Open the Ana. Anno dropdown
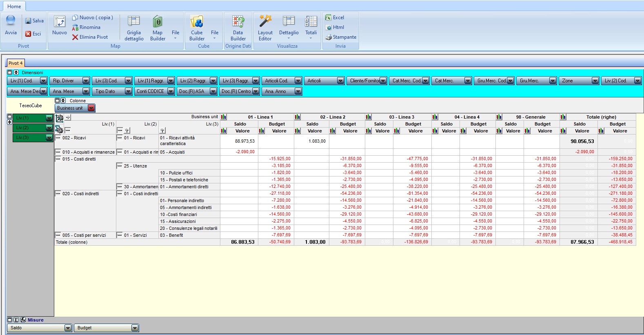644x335 pixels. [x=298, y=91]
